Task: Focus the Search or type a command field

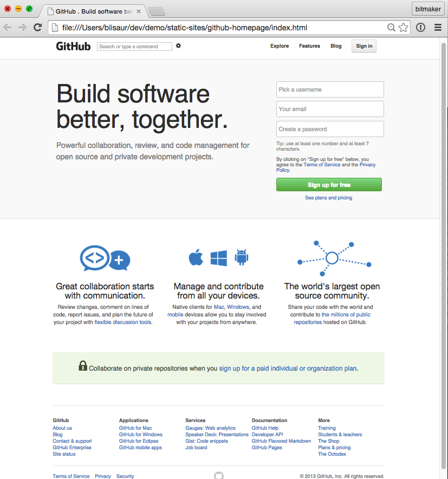Action: pyautogui.click(x=134, y=47)
